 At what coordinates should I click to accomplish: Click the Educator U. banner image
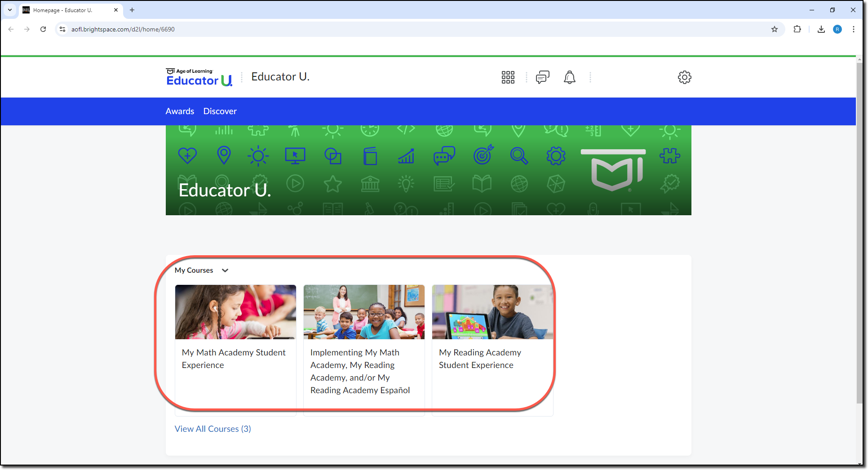point(428,170)
